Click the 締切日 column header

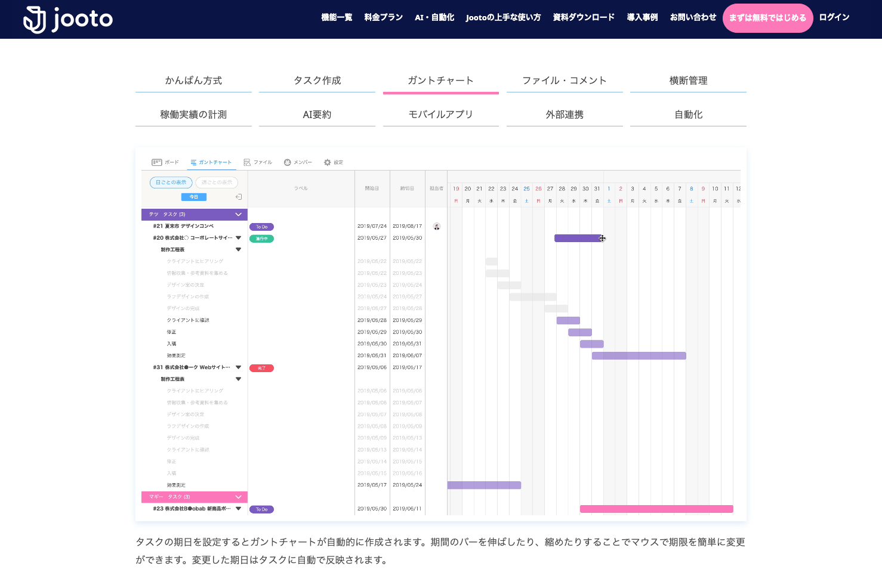click(407, 188)
